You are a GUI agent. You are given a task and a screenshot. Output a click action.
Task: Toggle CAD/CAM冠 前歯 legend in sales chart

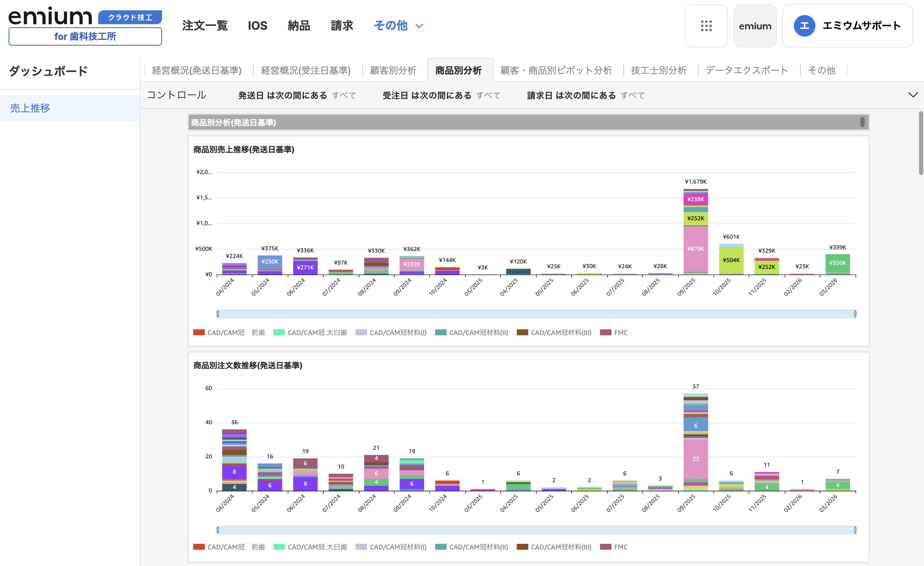(x=229, y=332)
